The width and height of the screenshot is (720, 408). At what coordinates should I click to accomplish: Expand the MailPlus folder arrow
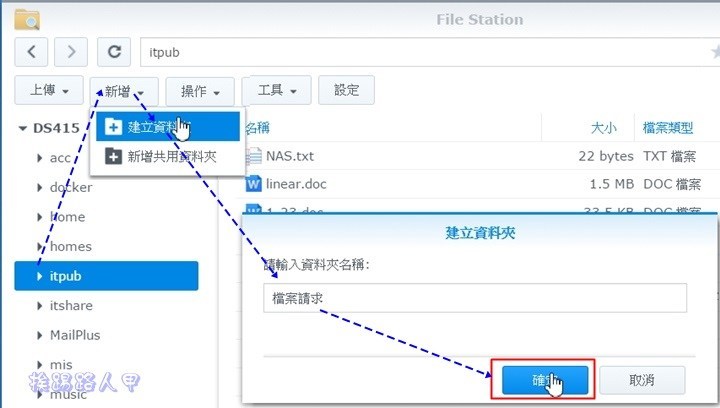(40, 335)
